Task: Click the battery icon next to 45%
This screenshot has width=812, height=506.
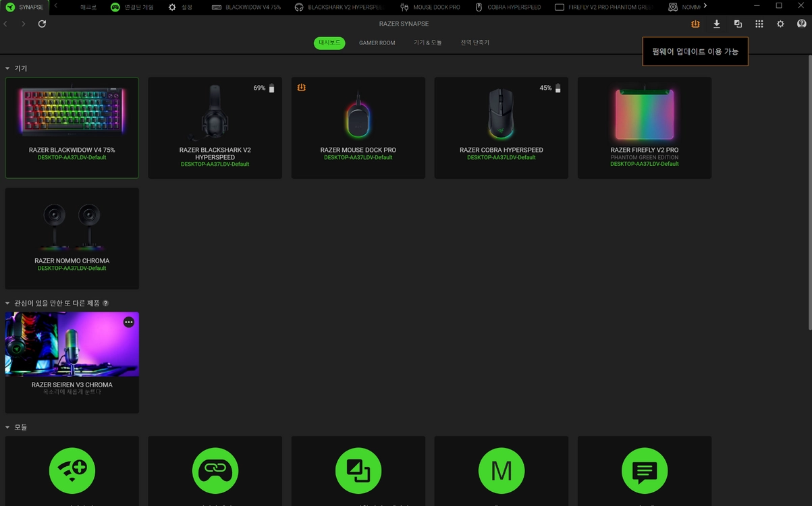Action: (558, 88)
